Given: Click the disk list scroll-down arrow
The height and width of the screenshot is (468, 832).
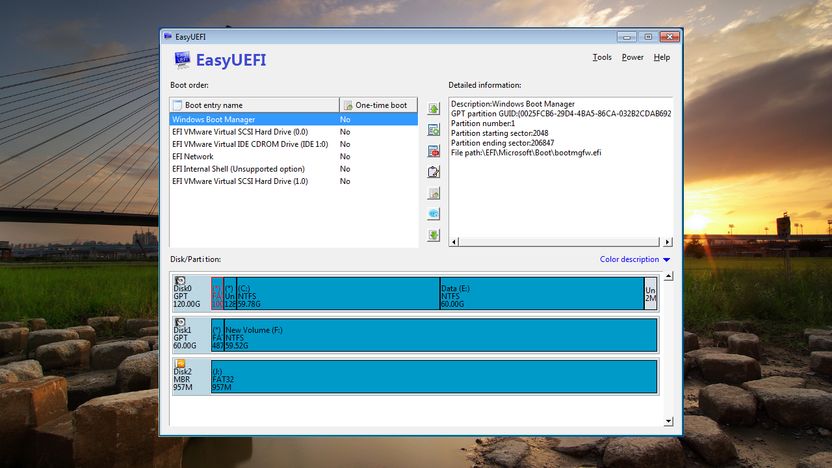Looking at the screenshot, I should point(669,421).
